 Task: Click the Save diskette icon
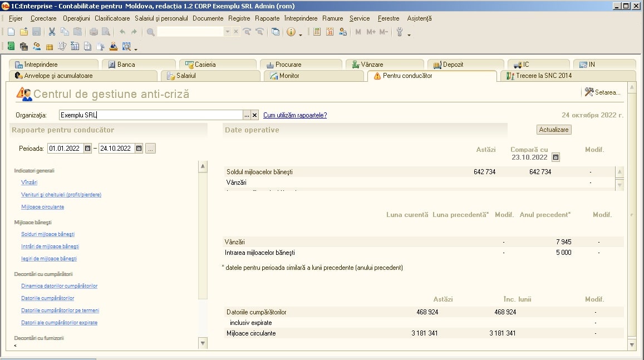tap(36, 32)
